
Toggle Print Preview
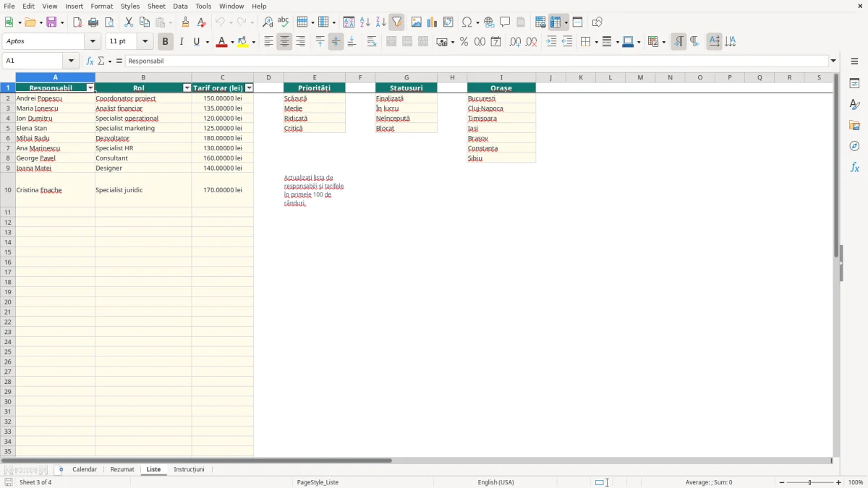(109, 22)
